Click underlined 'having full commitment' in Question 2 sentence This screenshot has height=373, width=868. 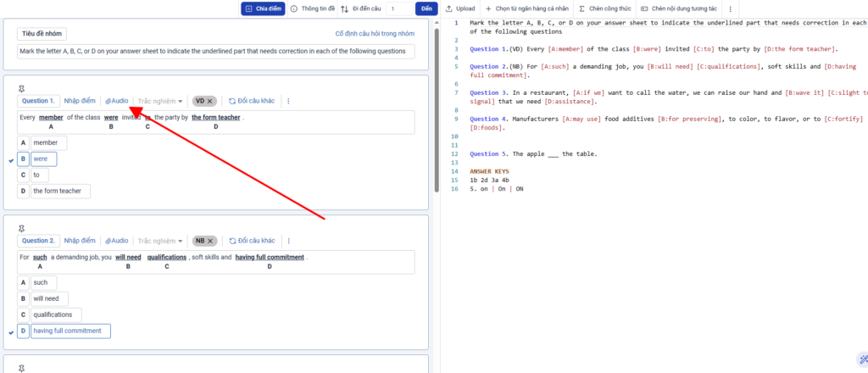(x=270, y=258)
